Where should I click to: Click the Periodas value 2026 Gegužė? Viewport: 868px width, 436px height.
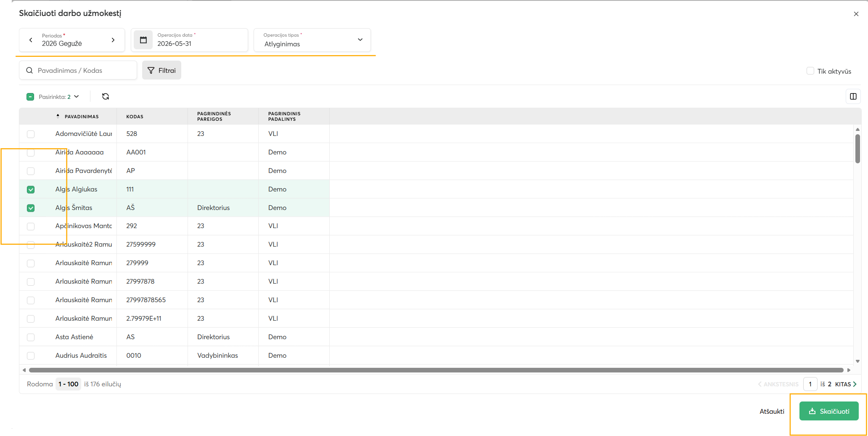tap(62, 44)
